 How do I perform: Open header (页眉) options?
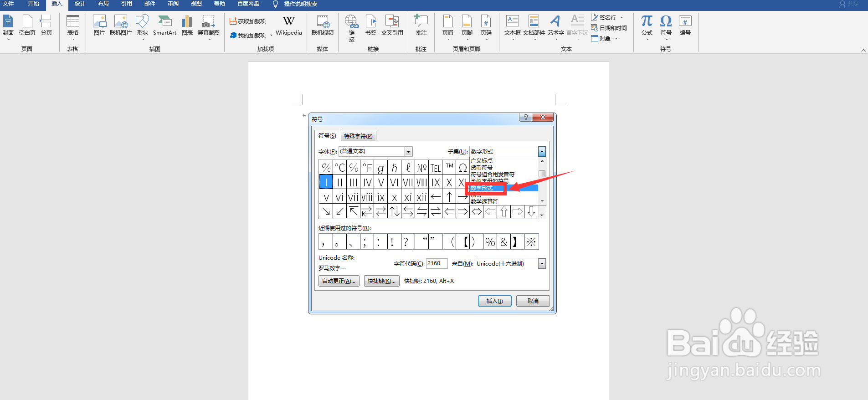(448, 27)
